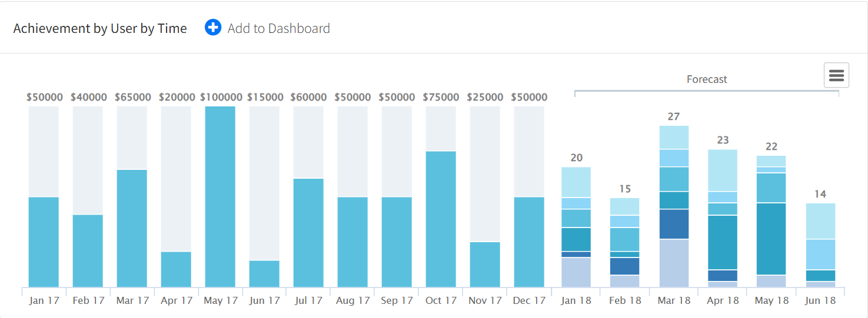Select the bottom segment of Mar 18 bar

(674, 263)
